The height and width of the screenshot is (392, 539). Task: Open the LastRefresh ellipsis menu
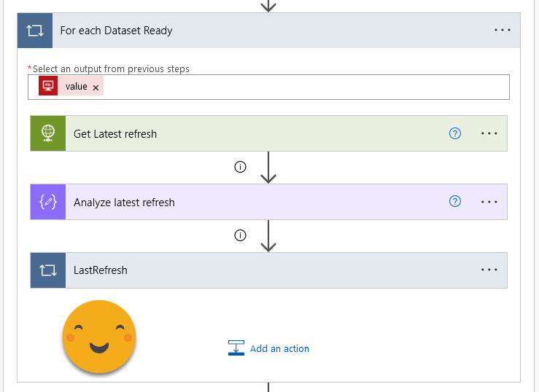(489, 270)
